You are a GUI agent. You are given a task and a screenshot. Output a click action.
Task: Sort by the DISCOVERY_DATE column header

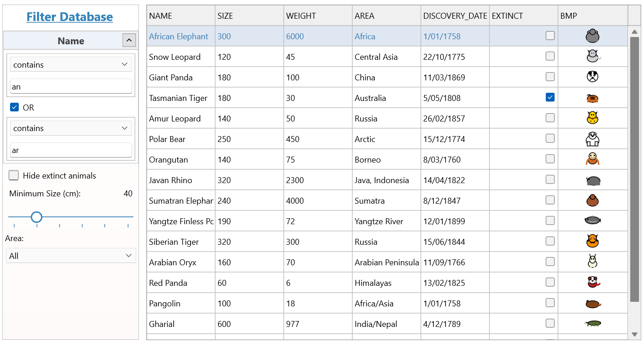455,16
